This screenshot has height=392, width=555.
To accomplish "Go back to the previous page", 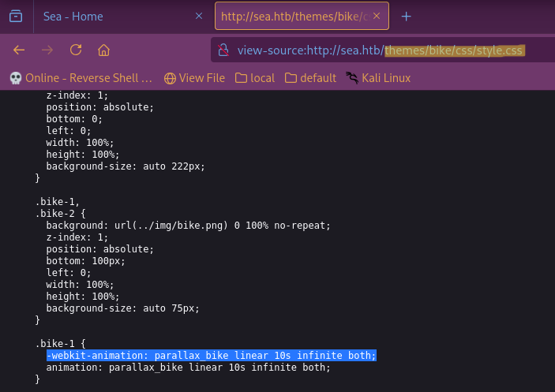I will [x=20, y=50].
